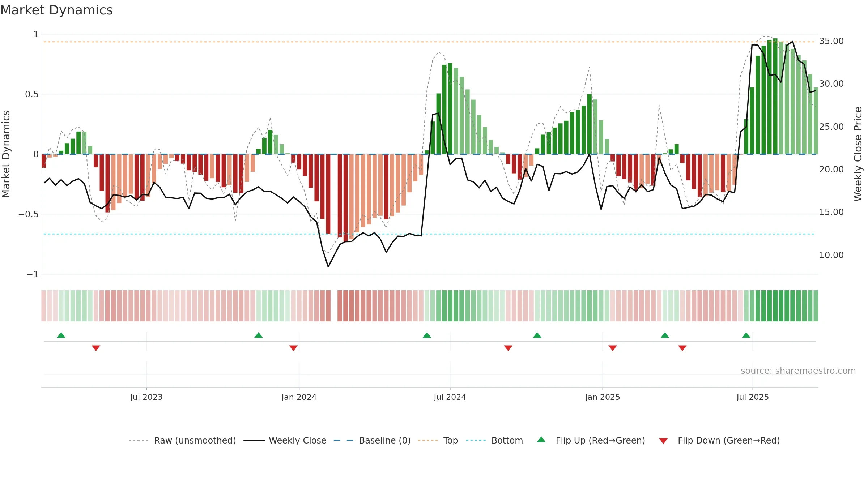Click the Jul 2025 x-axis label
The width and height of the screenshot is (868, 488).
(753, 397)
